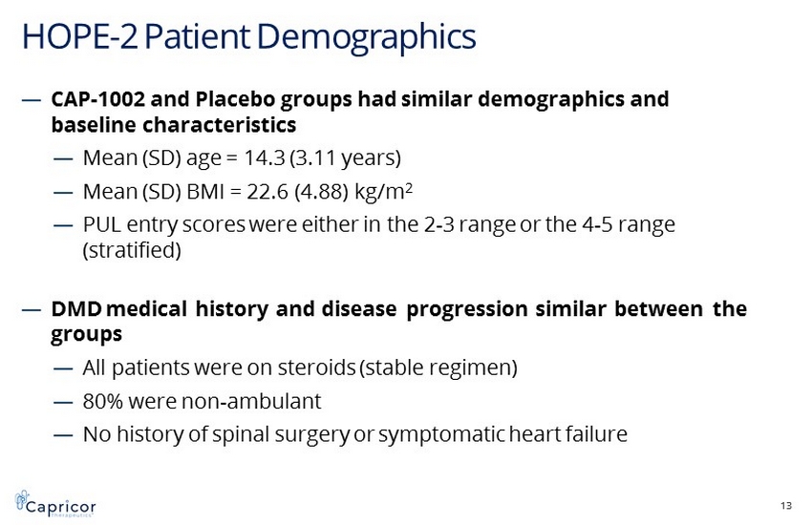This screenshot has height=525, width=812.
Task: Click the dash before Mean (SD) age
Action: coord(64,157)
